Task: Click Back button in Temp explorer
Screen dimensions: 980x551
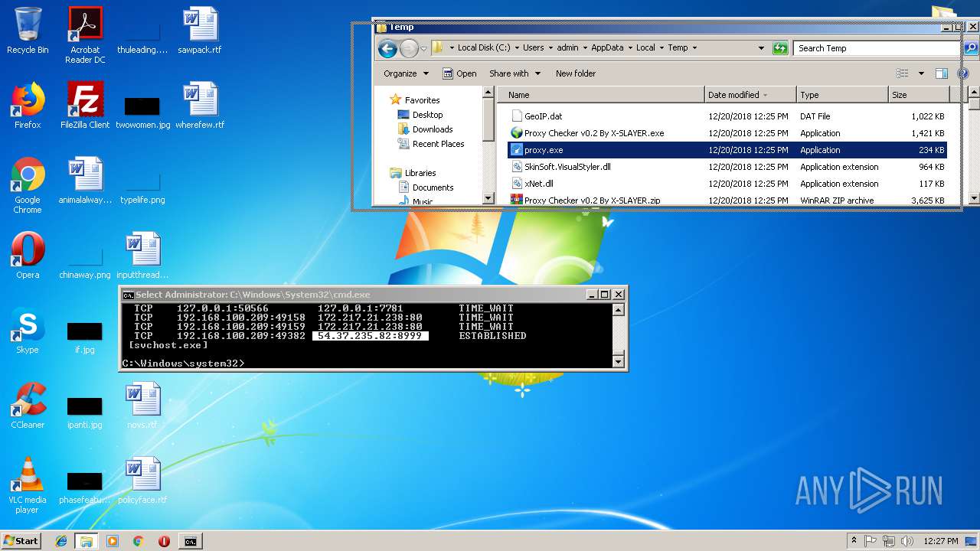Action: [x=387, y=49]
